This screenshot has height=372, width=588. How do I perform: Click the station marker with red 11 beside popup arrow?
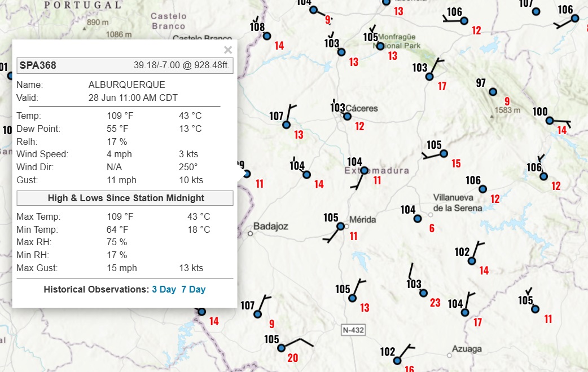tap(247, 174)
